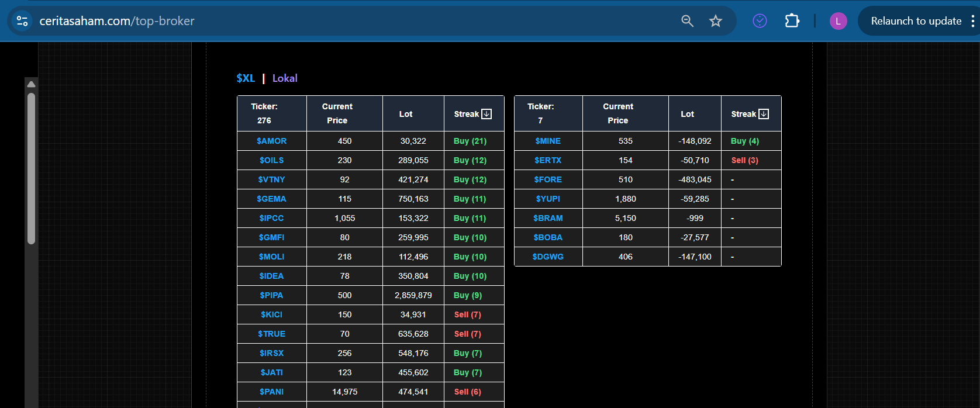
Task: Open the $AMOR ticker link
Action: pos(271,141)
